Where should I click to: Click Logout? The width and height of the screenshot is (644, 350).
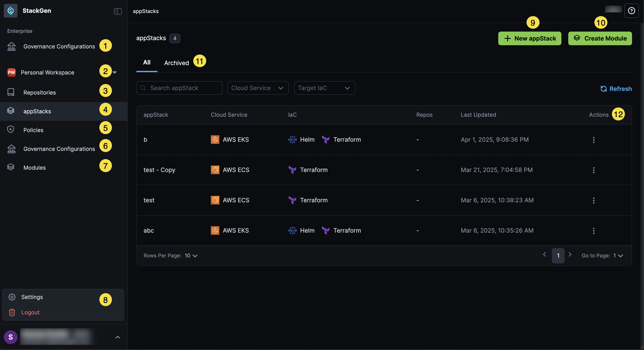(x=30, y=312)
